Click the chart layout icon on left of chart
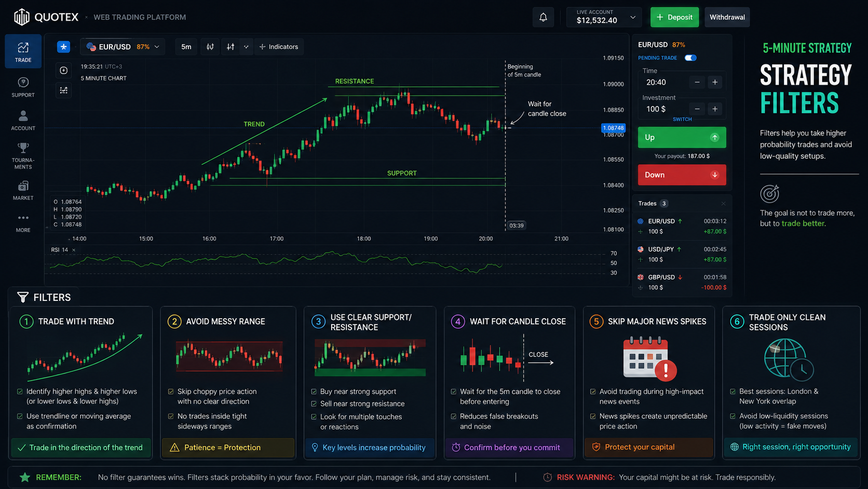The height and width of the screenshot is (489, 868). pyautogui.click(x=63, y=90)
